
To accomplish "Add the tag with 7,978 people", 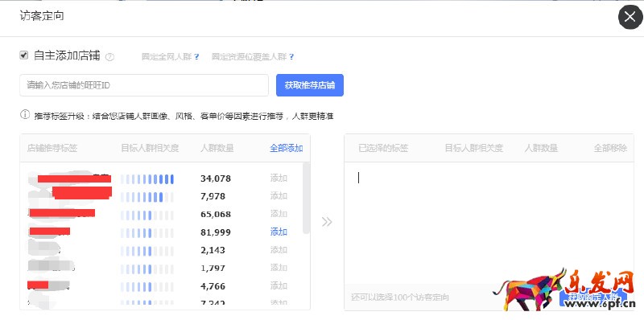I will coord(279,195).
